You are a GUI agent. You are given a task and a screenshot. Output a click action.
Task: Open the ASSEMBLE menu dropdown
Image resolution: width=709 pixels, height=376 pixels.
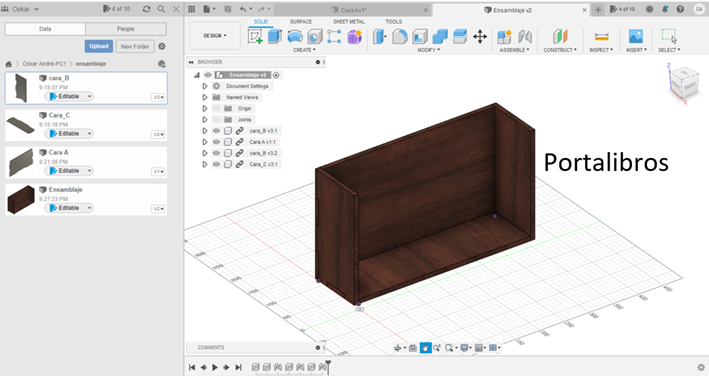[514, 50]
